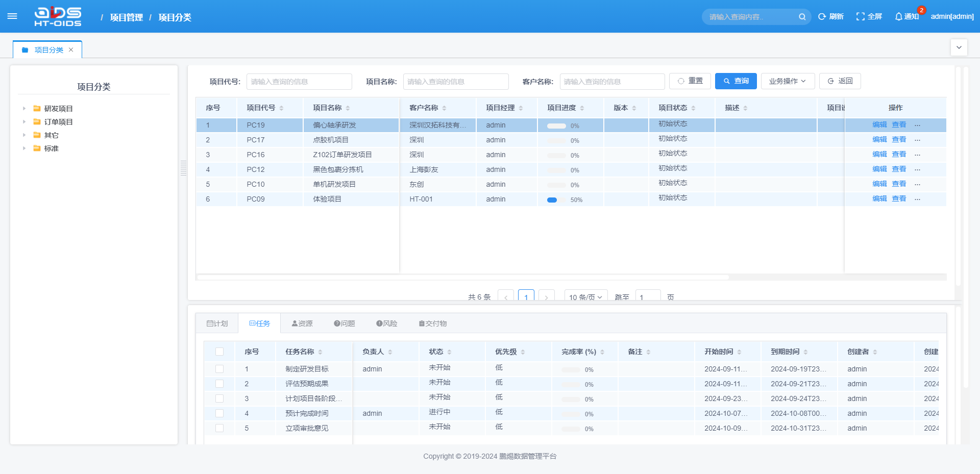Check the 立项审批意见 task checkbox
The image size is (980, 474).
(219, 428)
